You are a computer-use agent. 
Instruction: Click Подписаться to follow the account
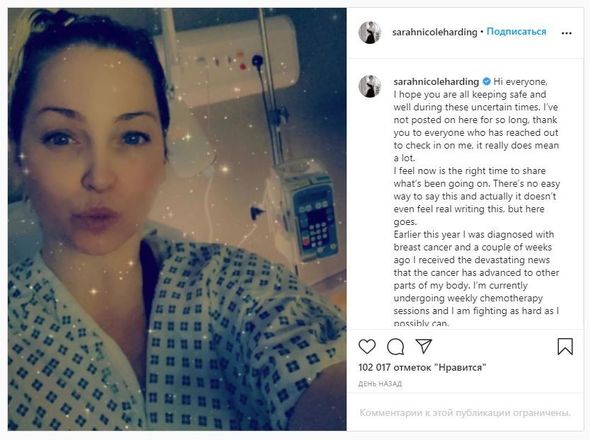point(516,32)
